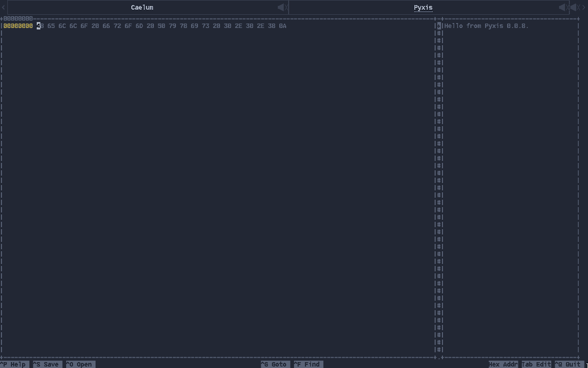Screen dimensions: 588x368
Task: Click the ASCII text 'Hello from Pyxis 0.0.8.'
Action: click(x=487, y=26)
